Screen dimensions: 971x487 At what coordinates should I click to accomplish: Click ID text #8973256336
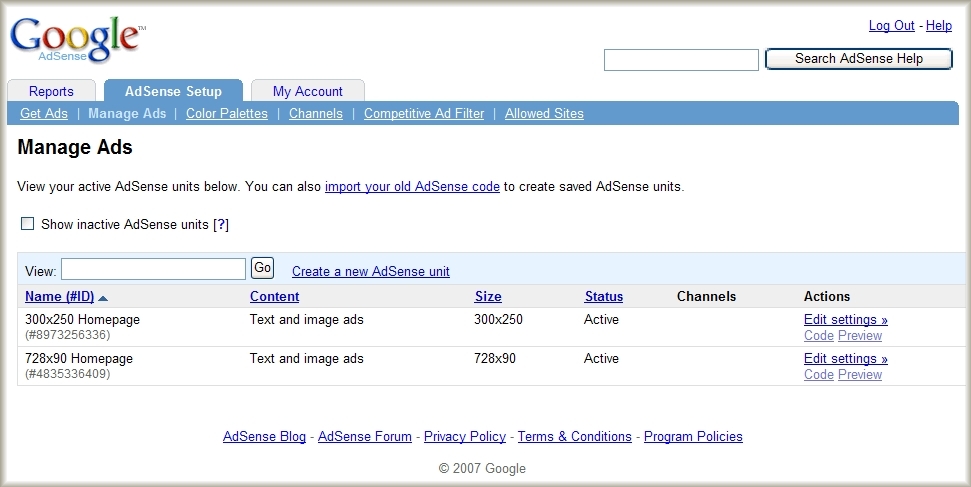pos(67,335)
